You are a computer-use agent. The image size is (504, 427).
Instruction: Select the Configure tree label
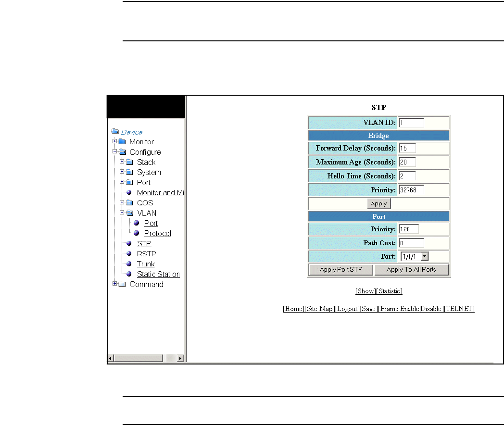145,152
